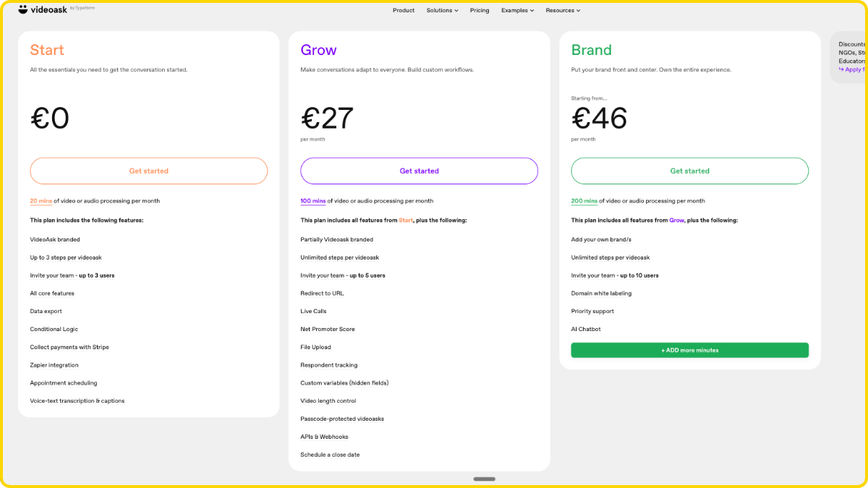
Task: Click the 200 mins link in Brand plan
Action: coord(584,200)
